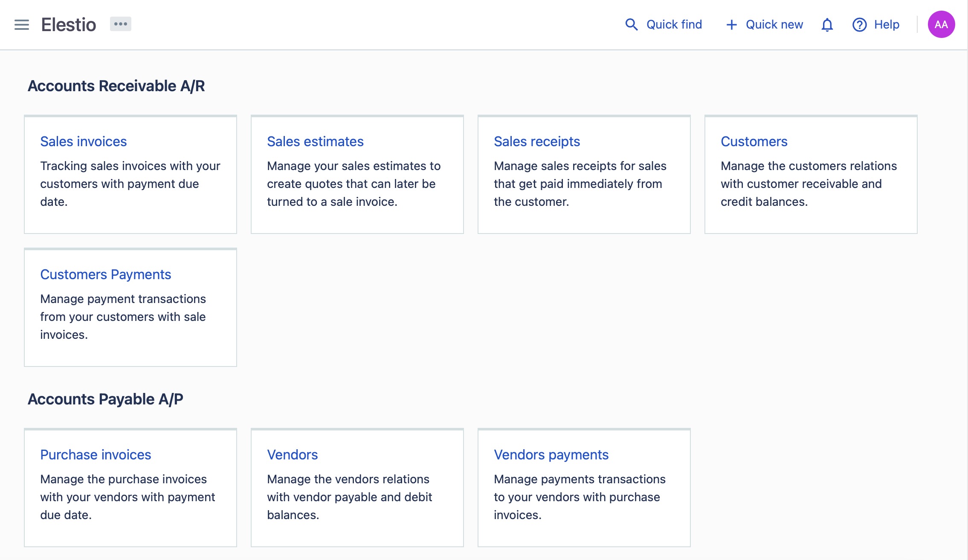Screen dimensions: 968x560
Task: Click the plus icon for Quick new
Action: [x=731, y=25]
